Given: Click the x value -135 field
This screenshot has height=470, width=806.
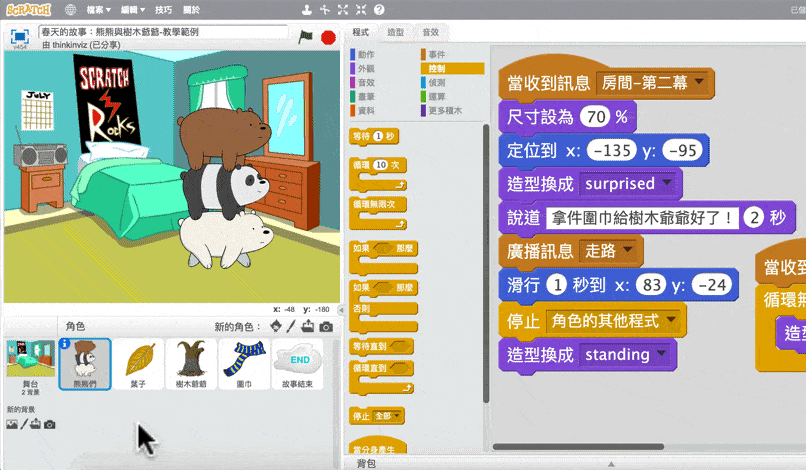Looking at the screenshot, I should click(612, 150).
